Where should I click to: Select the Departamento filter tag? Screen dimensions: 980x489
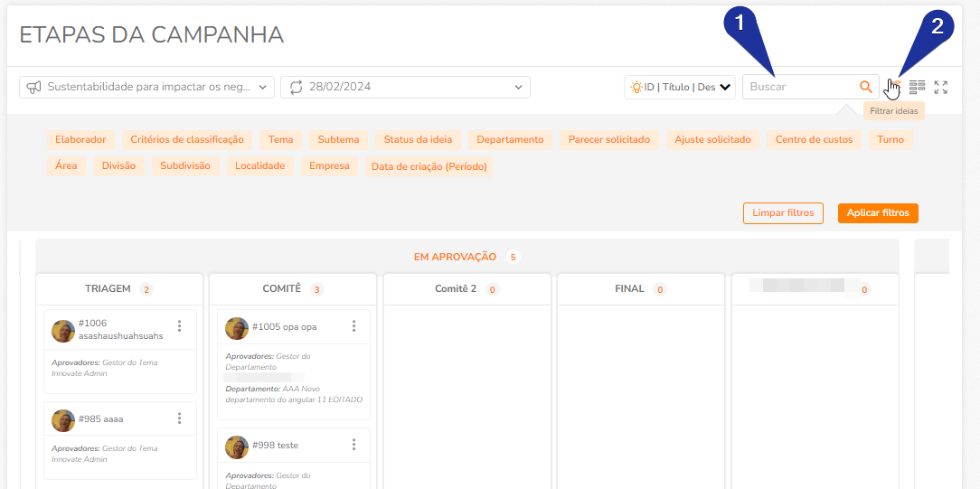coord(510,139)
